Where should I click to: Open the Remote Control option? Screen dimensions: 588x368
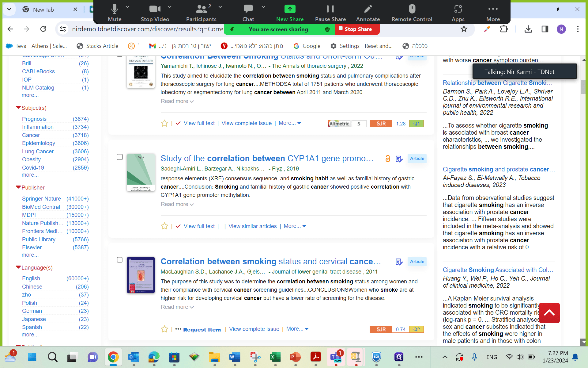pos(412,13)
